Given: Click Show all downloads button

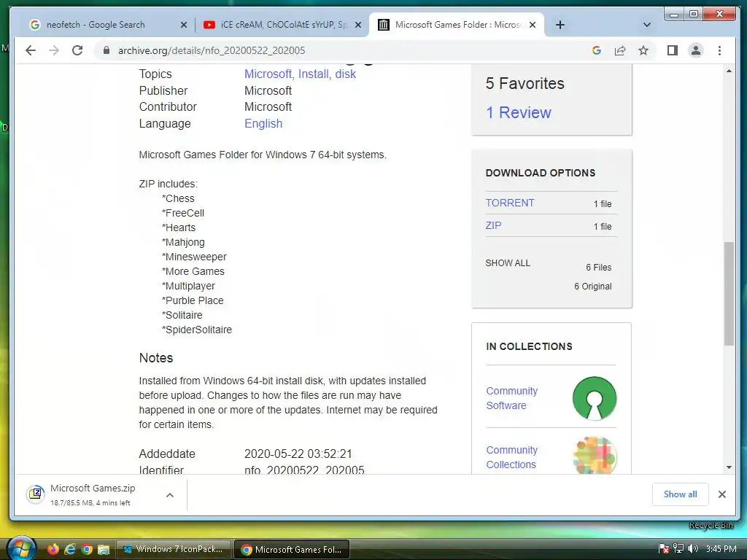Looking at the screenshot, I should 680,494.
